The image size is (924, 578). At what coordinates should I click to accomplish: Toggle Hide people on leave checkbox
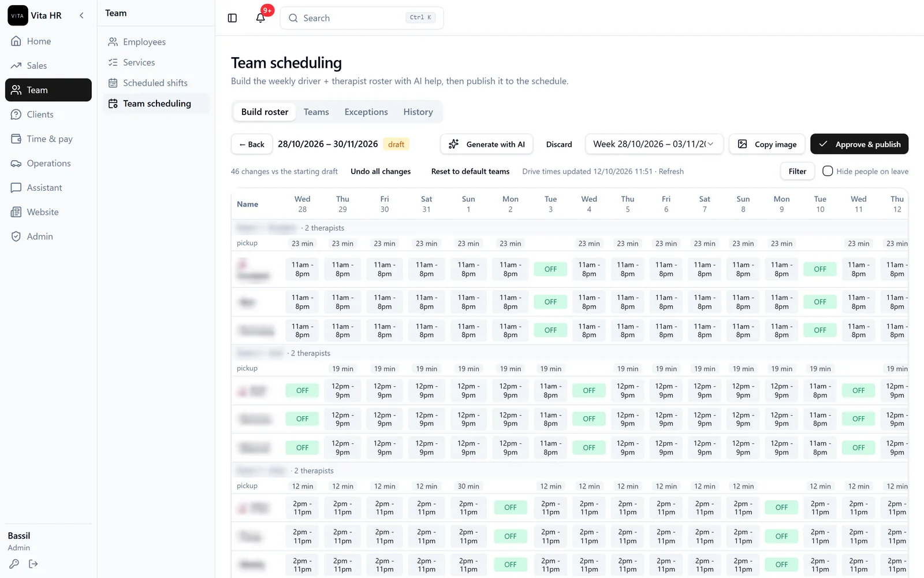[828, 171]
